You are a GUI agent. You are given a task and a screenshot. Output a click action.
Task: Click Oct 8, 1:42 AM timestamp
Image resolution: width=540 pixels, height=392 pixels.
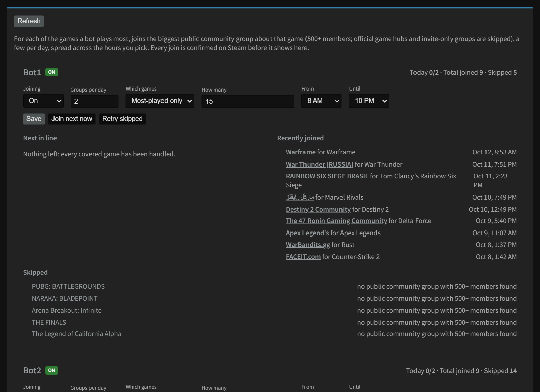point(496,257)
